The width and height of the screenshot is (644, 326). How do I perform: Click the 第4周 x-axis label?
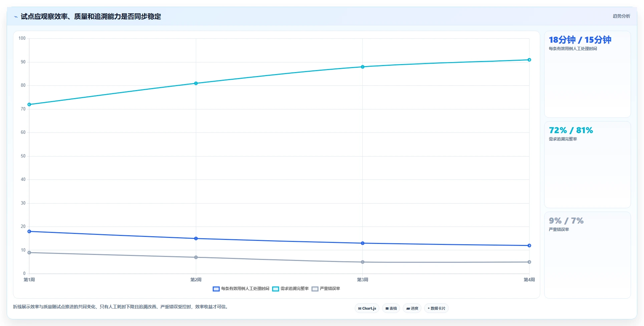coord(529,280)
